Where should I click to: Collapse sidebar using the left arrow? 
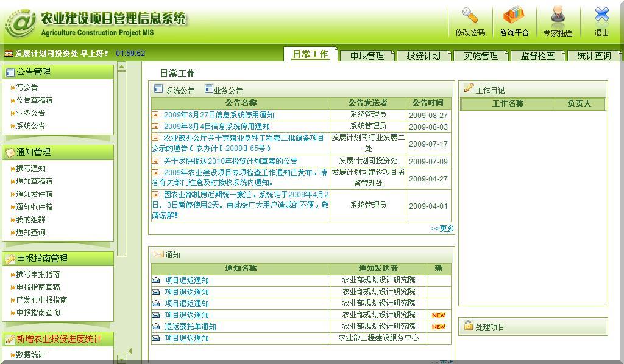point(129,351)
